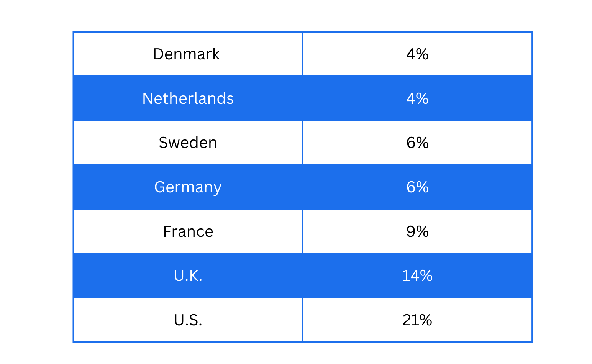Select Denmark's 4% value cell
This screenshot has width=592, height=364.
[x=417, y=54]
